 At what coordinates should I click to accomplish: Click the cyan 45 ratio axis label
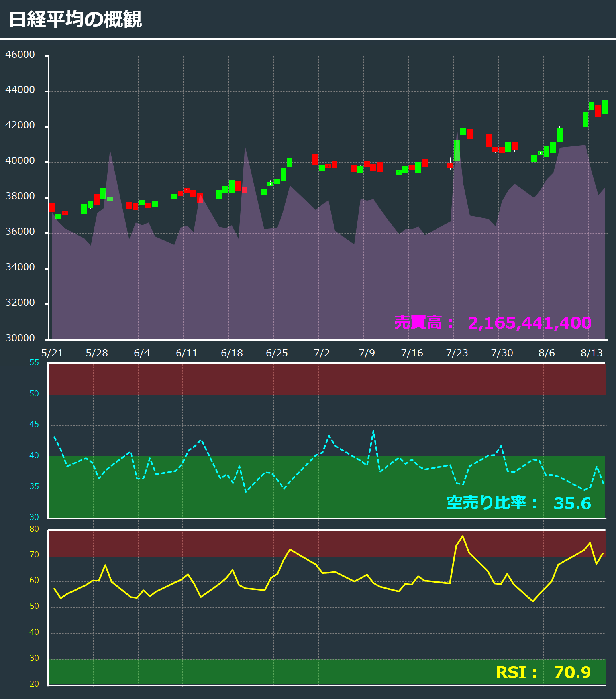pos(34,424)
